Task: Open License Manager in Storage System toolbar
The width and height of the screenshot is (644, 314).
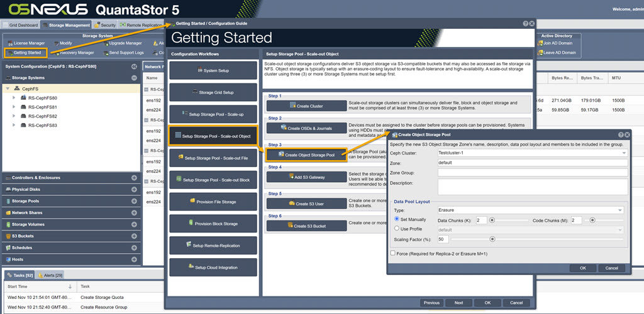Action: [26, 43]
